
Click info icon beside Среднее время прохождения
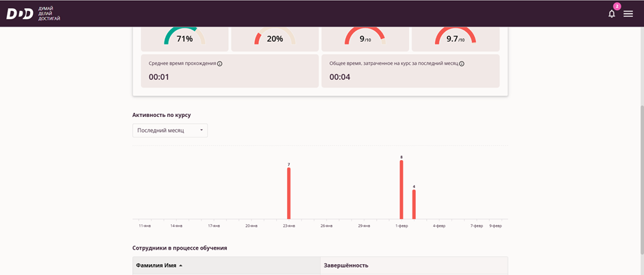tap(220, 64)
